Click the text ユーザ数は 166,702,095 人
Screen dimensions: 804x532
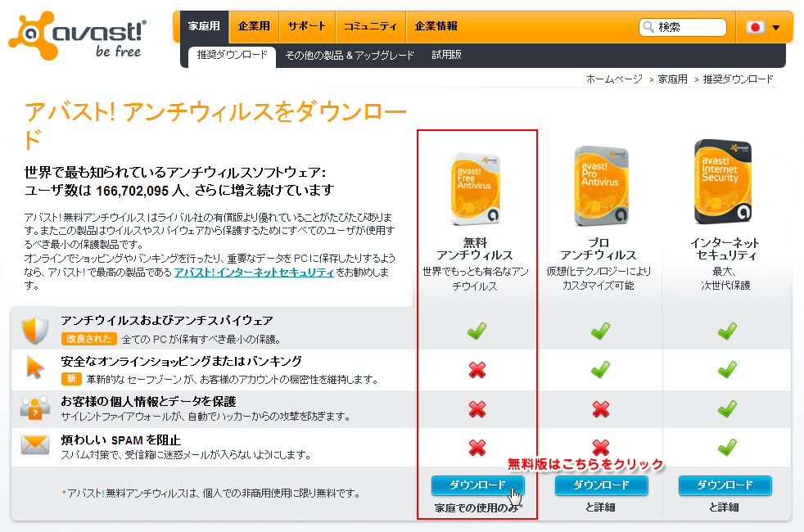tap(105, 191)
